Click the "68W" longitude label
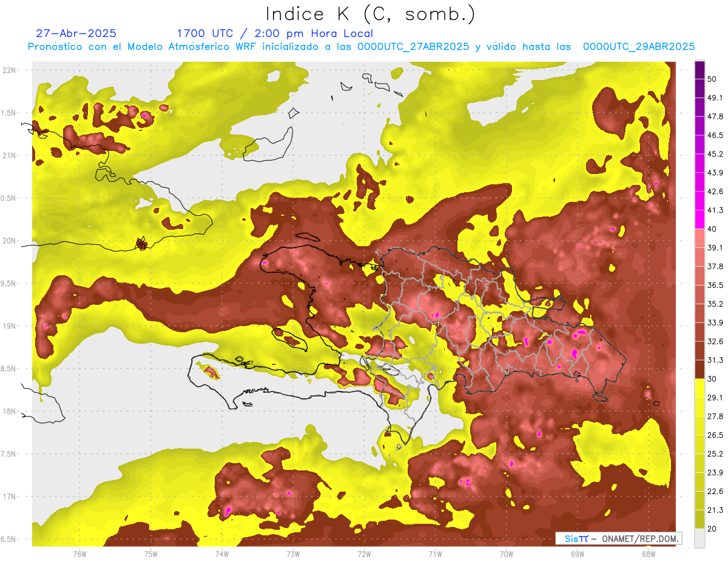This screenshot has height=562, width=728. tap(649, 554)
